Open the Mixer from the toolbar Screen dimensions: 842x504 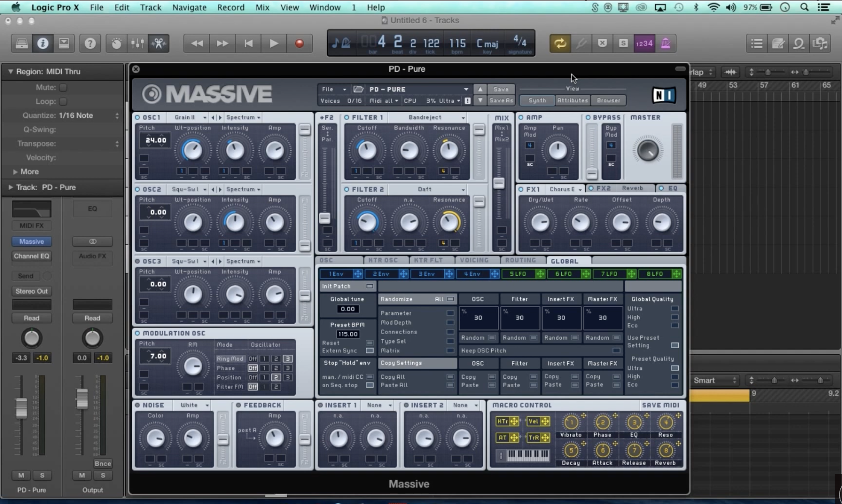tap(138, 44)
